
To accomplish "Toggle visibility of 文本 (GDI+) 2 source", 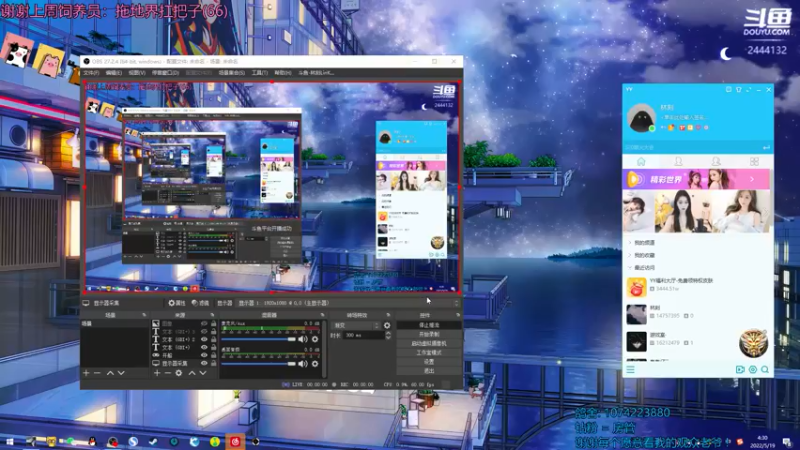I will (204, 339).
